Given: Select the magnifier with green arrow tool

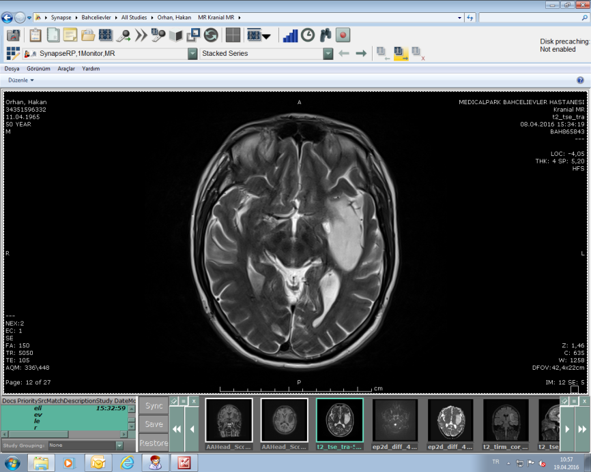Looking at the screenshot, I should [x=123, y=36].
